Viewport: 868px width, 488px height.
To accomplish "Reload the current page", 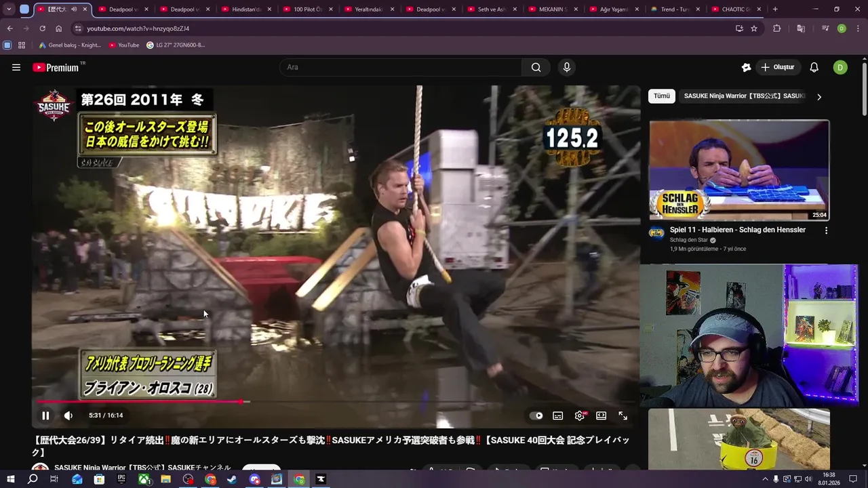I will click(x=42, y=28).
